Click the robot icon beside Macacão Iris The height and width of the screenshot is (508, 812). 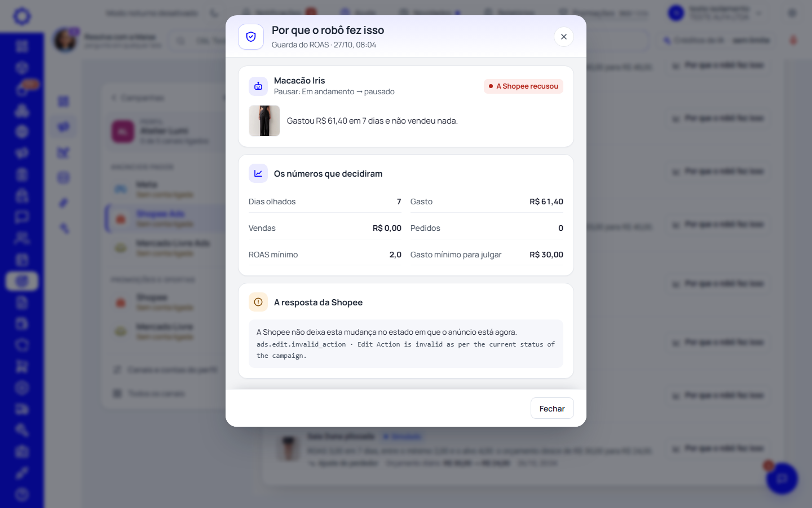coord(258,86)
